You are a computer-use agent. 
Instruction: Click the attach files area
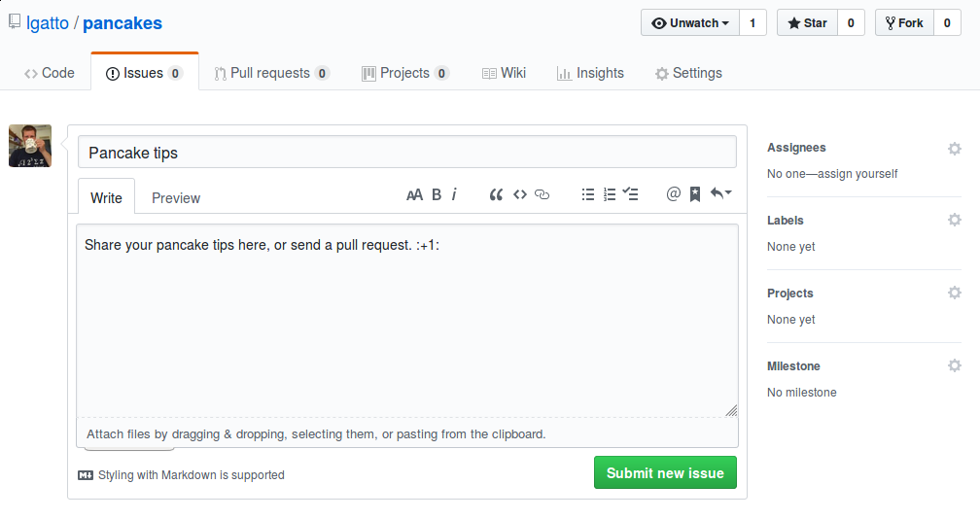click(406, 433)
